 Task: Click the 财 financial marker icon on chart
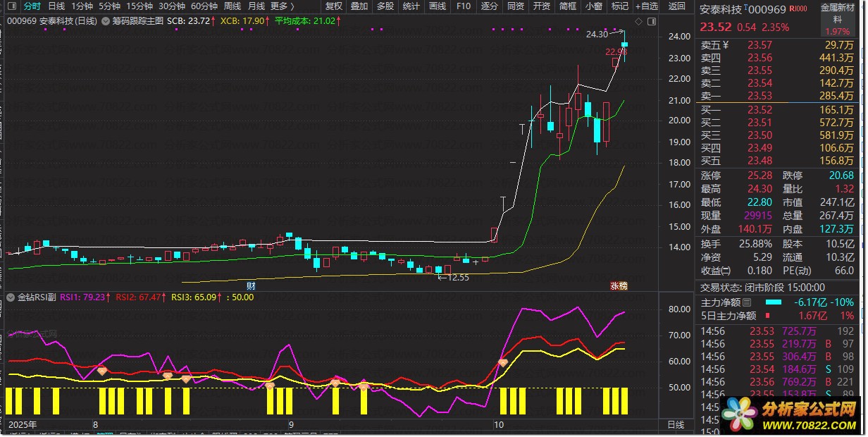(x=250, y=286)
